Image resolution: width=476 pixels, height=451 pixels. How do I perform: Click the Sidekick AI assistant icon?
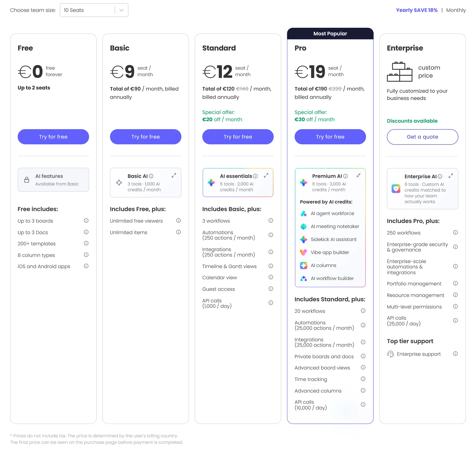click(303, 239)
